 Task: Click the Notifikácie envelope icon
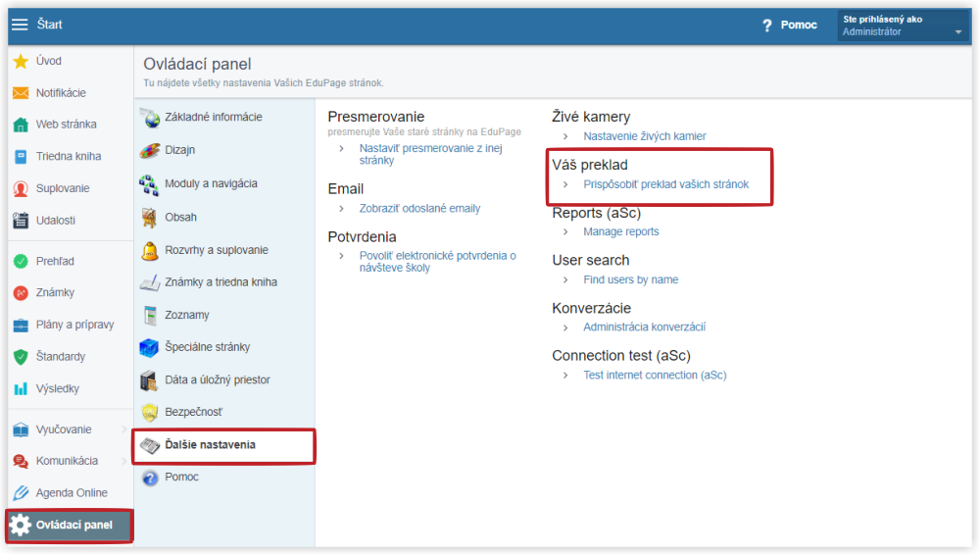21,92
